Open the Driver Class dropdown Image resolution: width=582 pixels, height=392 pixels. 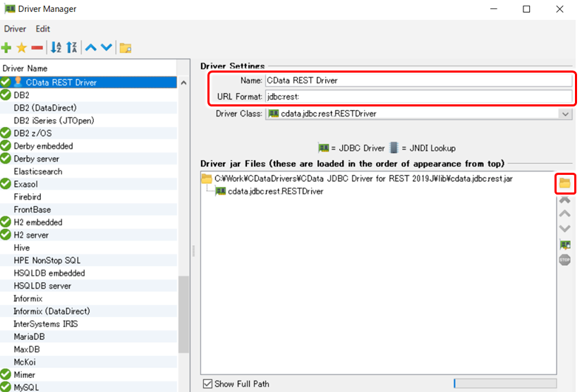click(565, 114)
